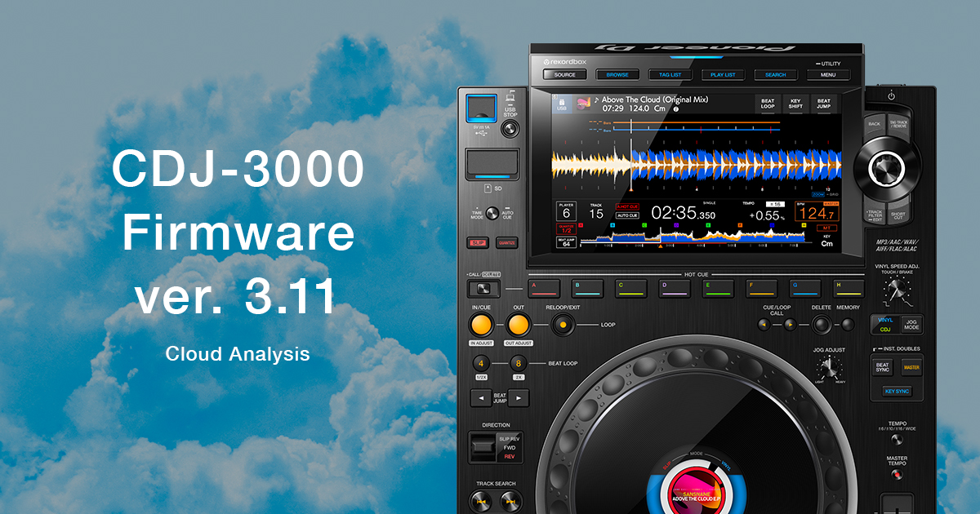Click the BACK button beside the rotary

pyautogui.click(x=874, y=125)
